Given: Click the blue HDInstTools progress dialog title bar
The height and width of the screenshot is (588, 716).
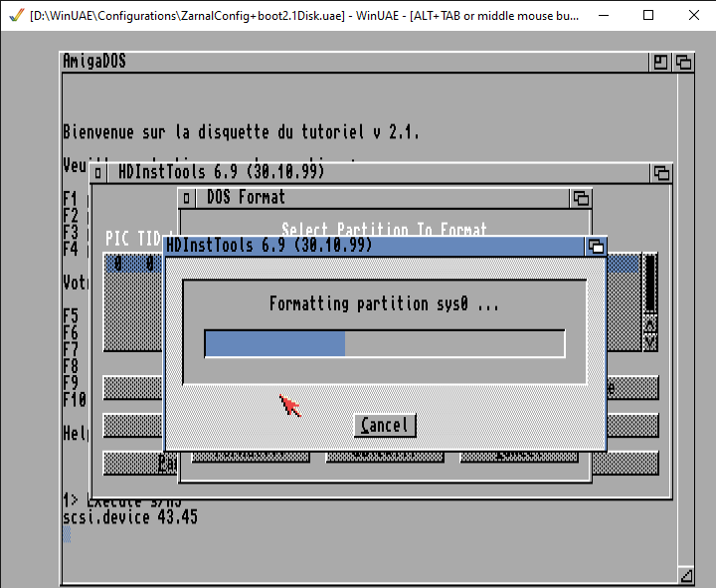Looking at the screenshot, I should [375, 247].
